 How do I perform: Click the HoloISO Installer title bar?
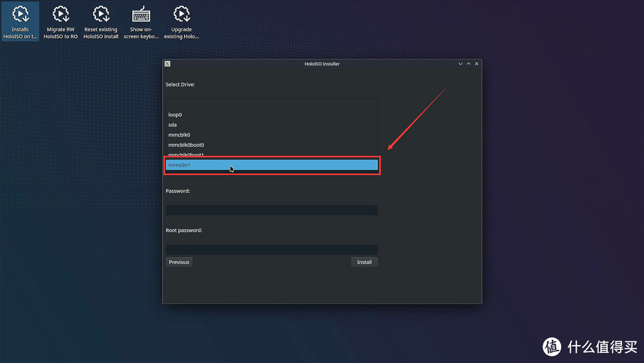pyautogui.click(x=322, y=64)
